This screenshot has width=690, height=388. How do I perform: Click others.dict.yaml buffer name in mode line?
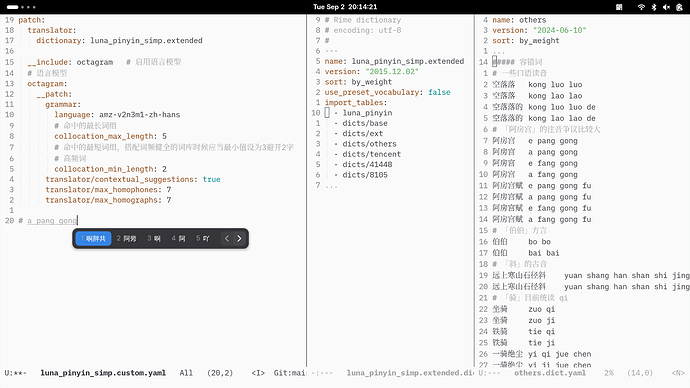(550, 373)
